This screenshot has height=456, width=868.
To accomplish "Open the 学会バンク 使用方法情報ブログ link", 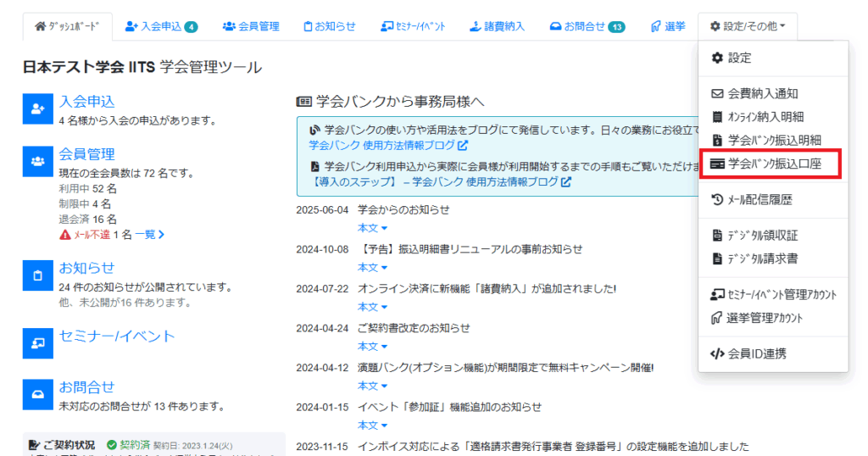I will point(383,146).
